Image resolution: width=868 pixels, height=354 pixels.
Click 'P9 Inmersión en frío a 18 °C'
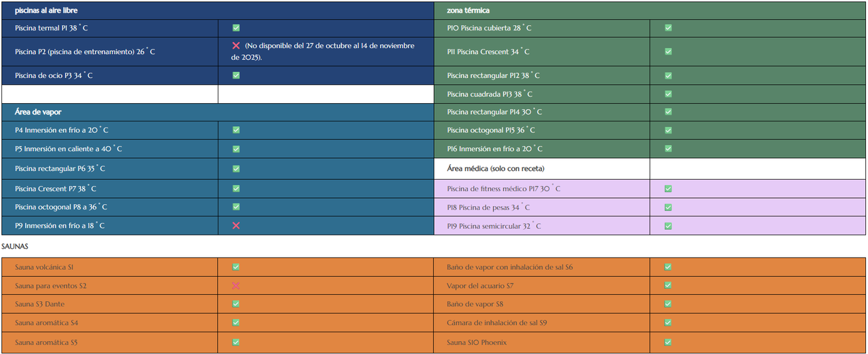click(x=60, y=225)
